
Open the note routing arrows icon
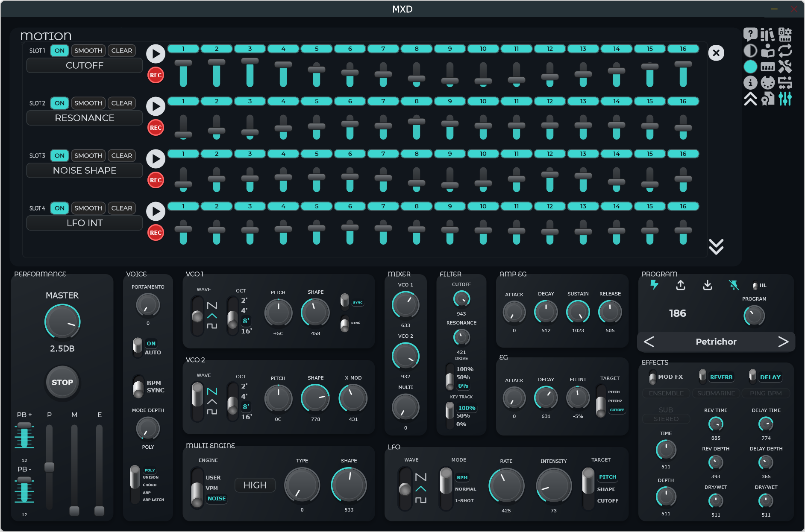pyautogui.click(x=785, y=82)
